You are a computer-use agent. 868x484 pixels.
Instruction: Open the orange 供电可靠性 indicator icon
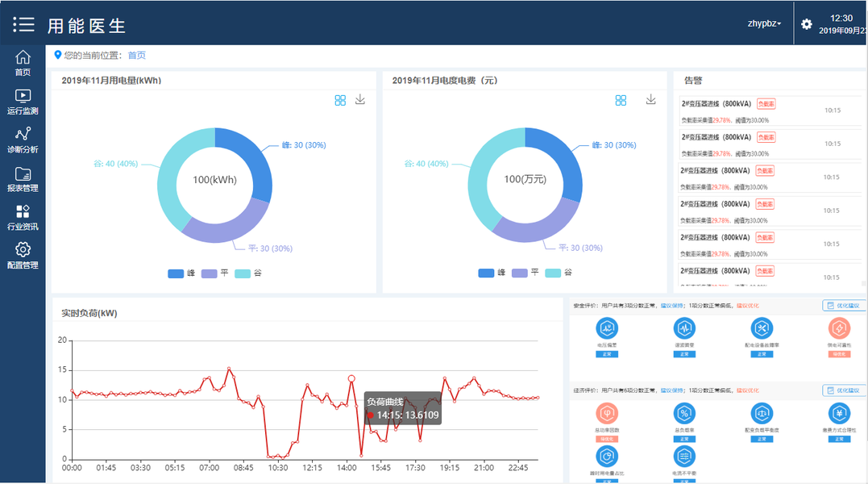pos(839,328)
